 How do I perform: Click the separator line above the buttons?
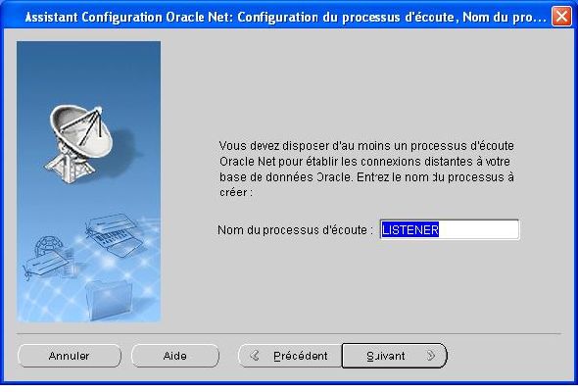[289, 334]
